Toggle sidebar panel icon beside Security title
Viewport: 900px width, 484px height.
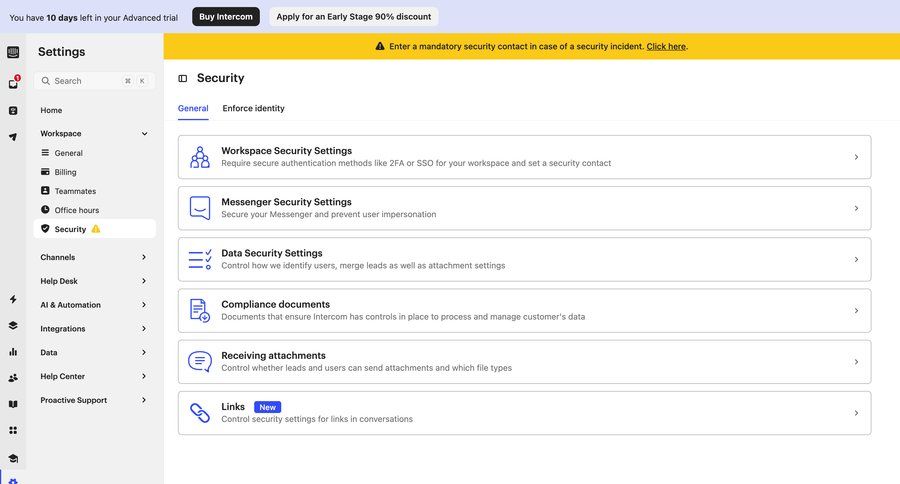click(183, 78)
